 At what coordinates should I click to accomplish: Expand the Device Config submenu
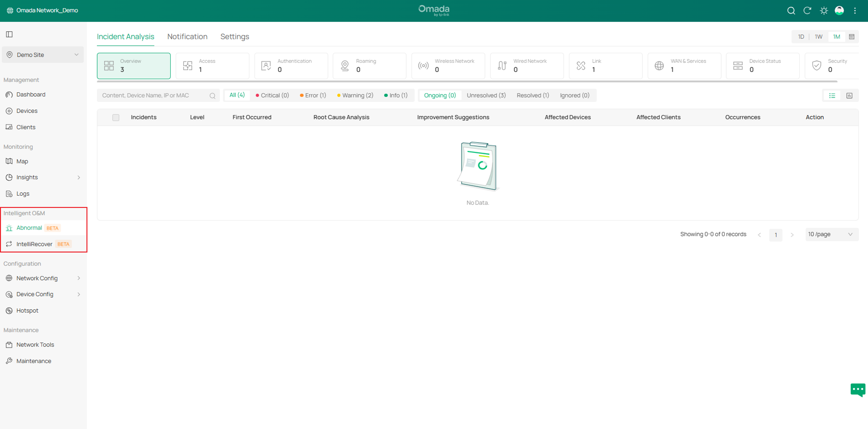(43, 294)
